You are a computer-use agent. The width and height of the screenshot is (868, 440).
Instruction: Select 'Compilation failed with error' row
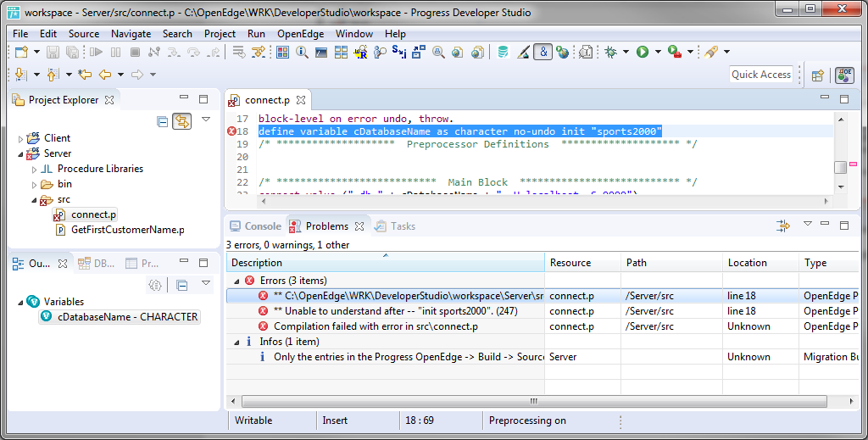click(x=542, y=326)
